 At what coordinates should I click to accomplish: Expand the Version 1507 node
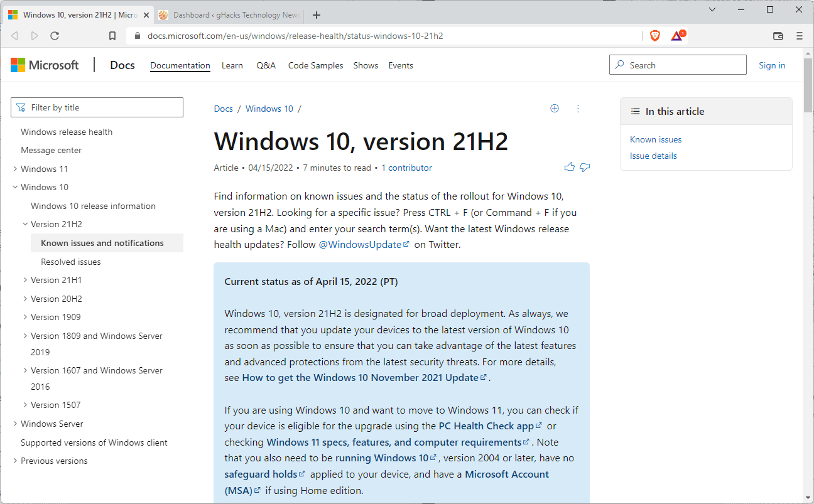click(25, 405)
